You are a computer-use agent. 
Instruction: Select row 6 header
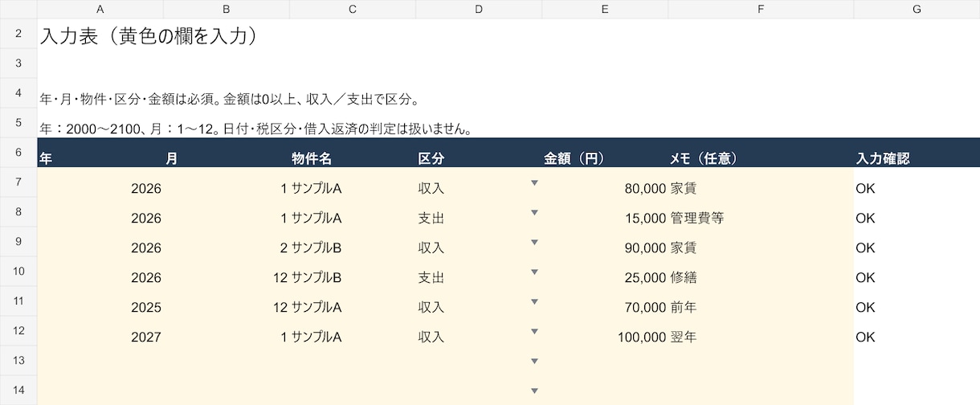tap(18, 153)
